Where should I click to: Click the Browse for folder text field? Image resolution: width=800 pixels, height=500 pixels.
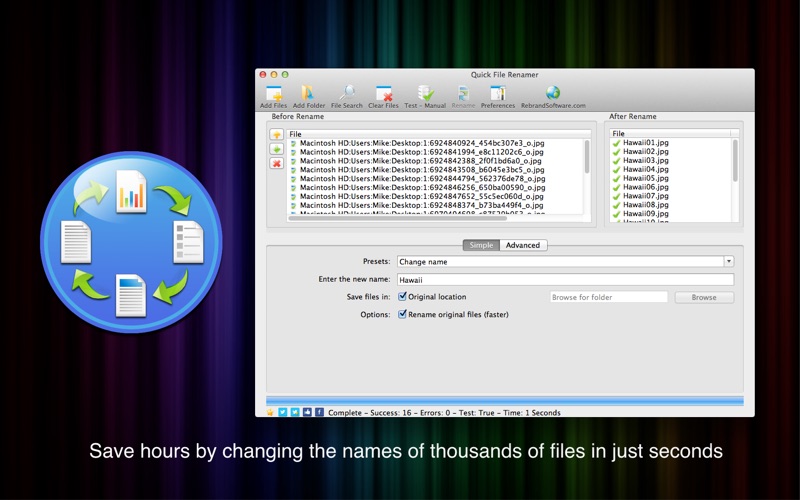tap(608, 297)
